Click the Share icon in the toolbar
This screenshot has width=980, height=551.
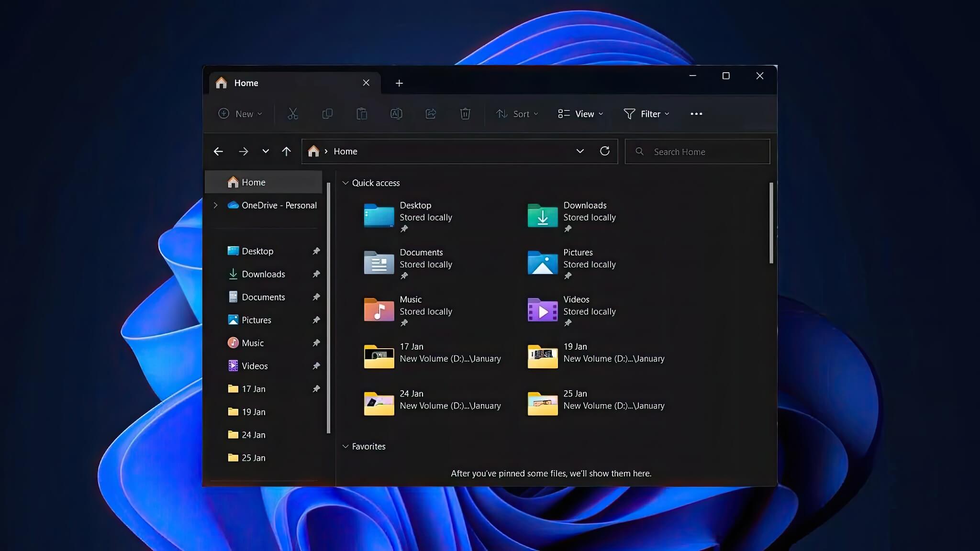pyautogui.click(x=430, y=114)
